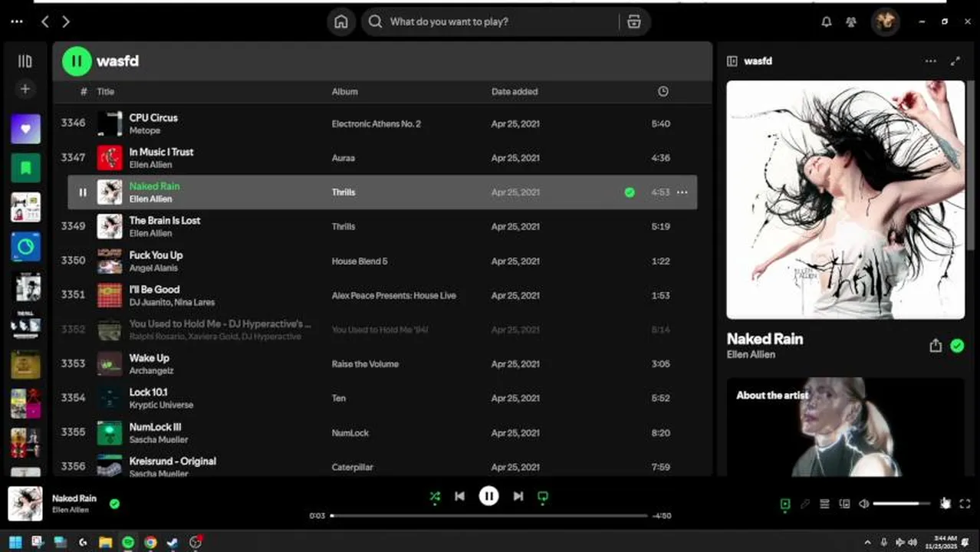Toggle saved checkmark in bottom player bar
This screenshot has width=980, height=552.
click(114, 504)
